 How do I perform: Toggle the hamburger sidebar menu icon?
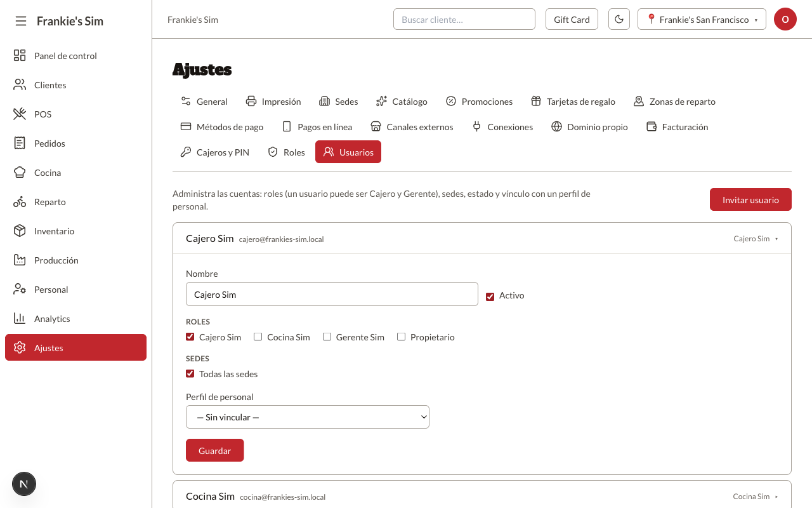(21, 21)
